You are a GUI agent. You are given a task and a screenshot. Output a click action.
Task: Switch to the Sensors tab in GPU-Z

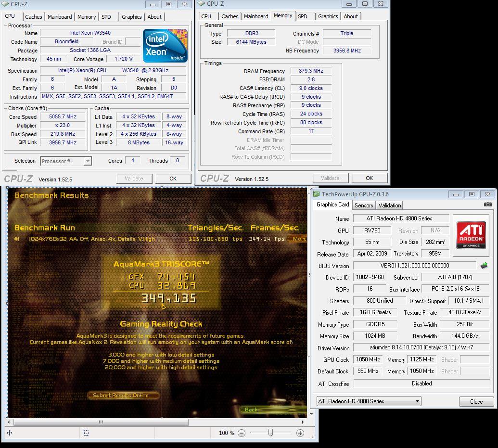tap(364, 205)
